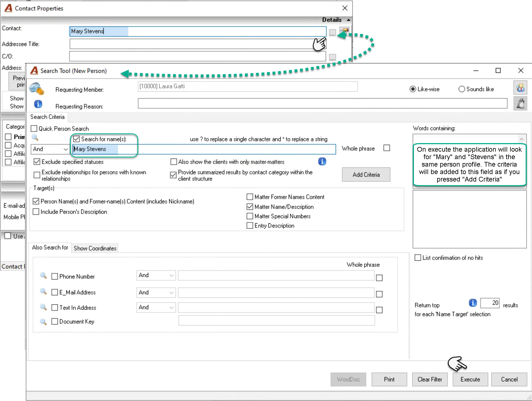Open the And dropdown for Phone Number
Screen dimensions: 532x401
point(156,275)
